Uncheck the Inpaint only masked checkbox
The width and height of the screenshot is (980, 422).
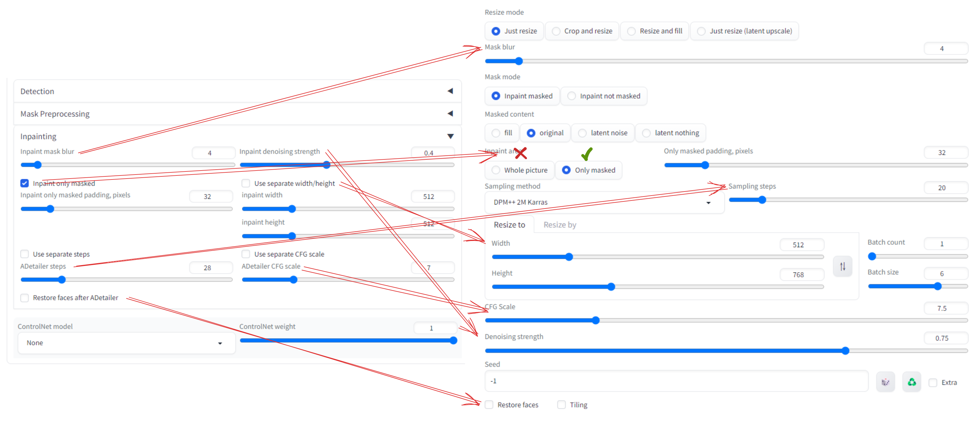pyautogui.click(x=25, y=183)
